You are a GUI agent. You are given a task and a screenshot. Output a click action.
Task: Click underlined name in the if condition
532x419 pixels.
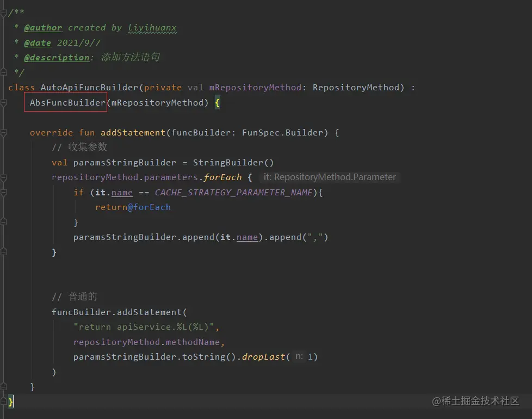click(122, 193)
